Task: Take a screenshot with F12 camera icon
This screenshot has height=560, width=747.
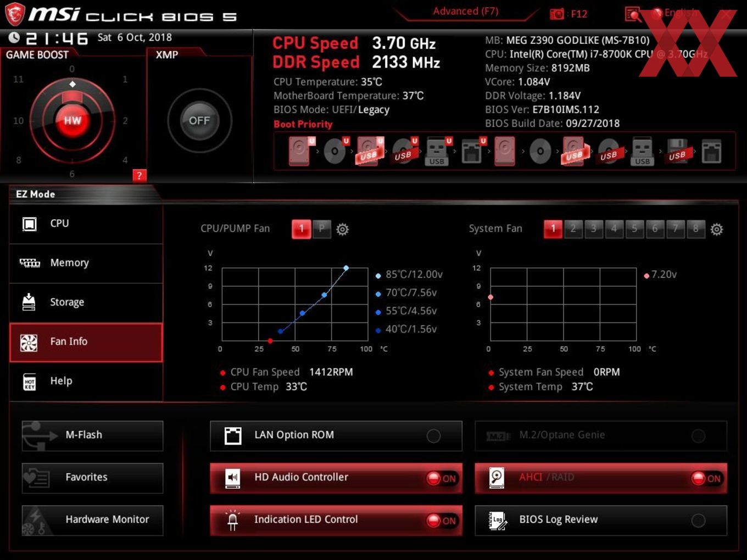Action: 557,14
